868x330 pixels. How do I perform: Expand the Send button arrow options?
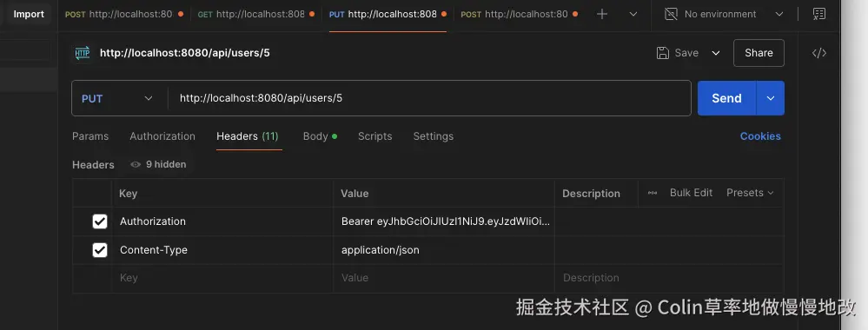[771, 98]
